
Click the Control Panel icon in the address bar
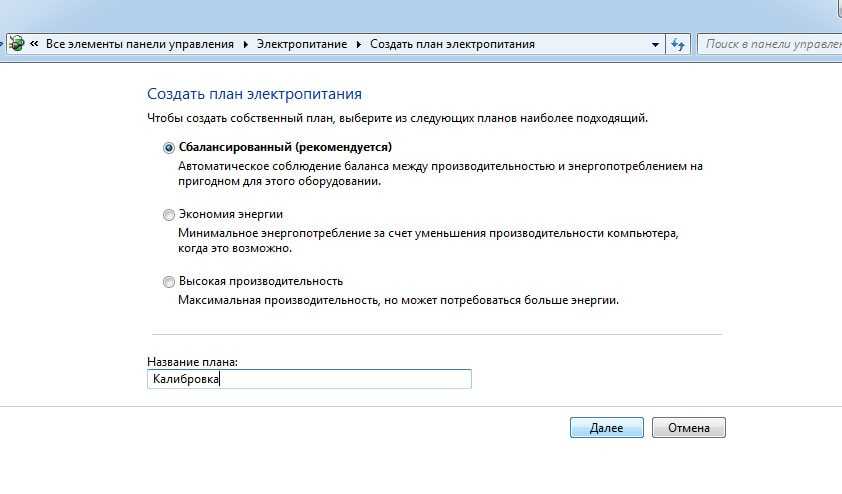(16, 44)
